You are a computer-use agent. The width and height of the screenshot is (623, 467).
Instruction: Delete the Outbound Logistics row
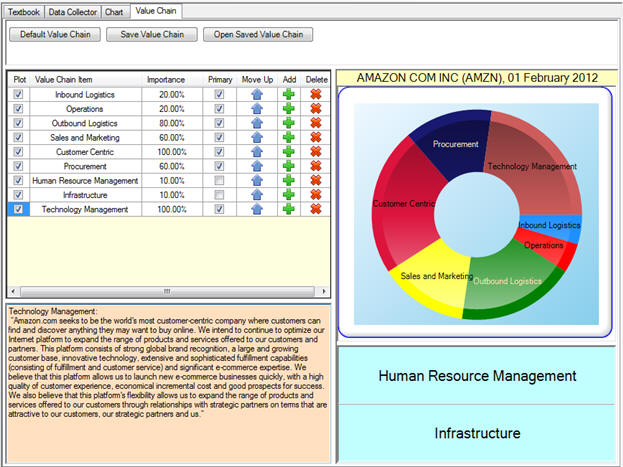point(316,123)
